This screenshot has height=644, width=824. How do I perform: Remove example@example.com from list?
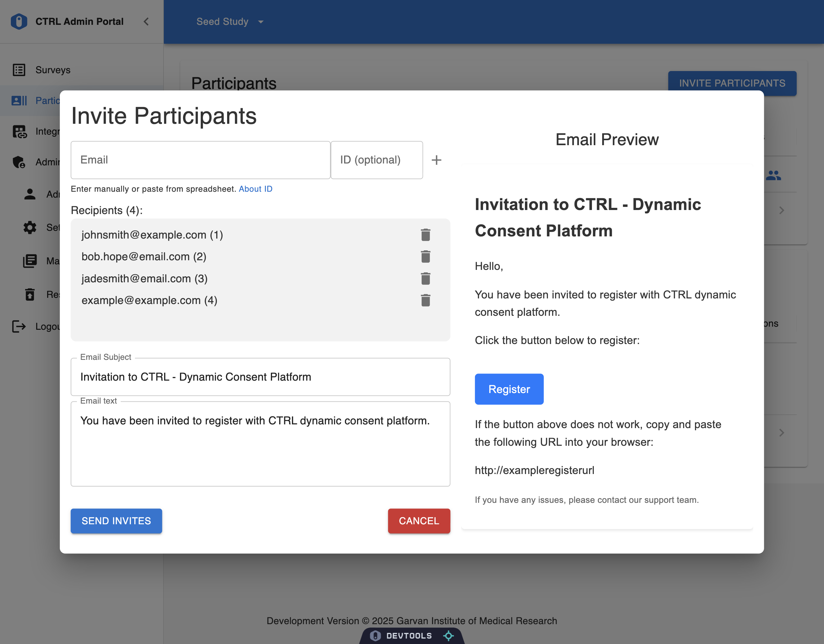(x=426, y=300)
